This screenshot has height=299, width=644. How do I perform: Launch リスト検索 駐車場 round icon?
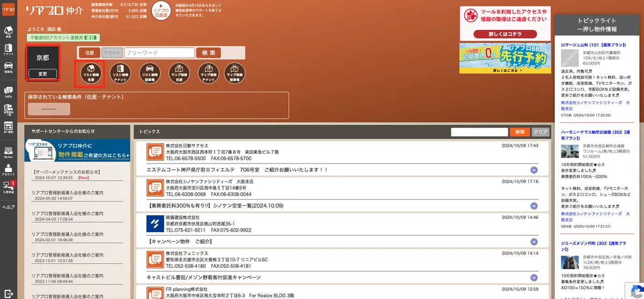[x=150, y=73]
